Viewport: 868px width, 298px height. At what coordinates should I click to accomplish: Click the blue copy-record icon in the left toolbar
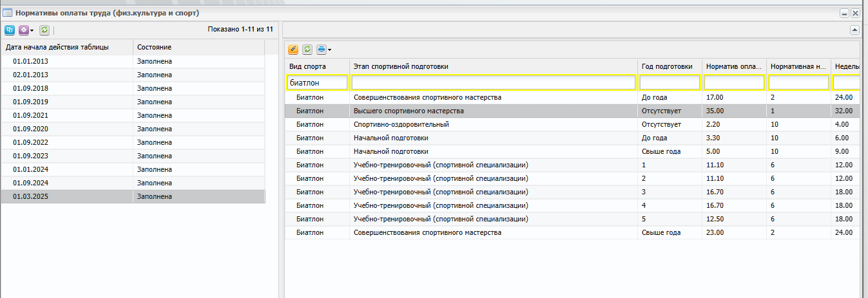tap(10, 30)
